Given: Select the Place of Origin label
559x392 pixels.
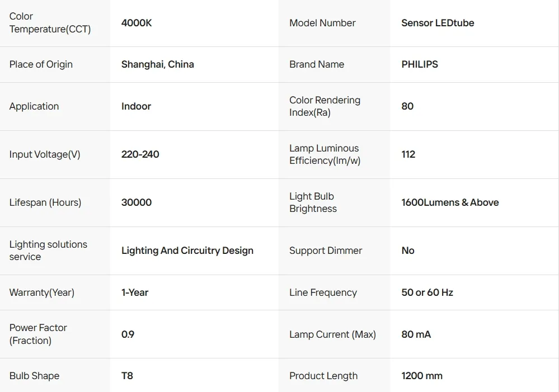Looking at the screenshot, I should coord(41,64).
